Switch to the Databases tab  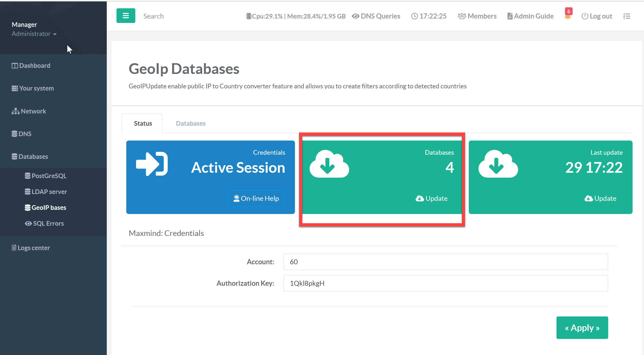191,123
